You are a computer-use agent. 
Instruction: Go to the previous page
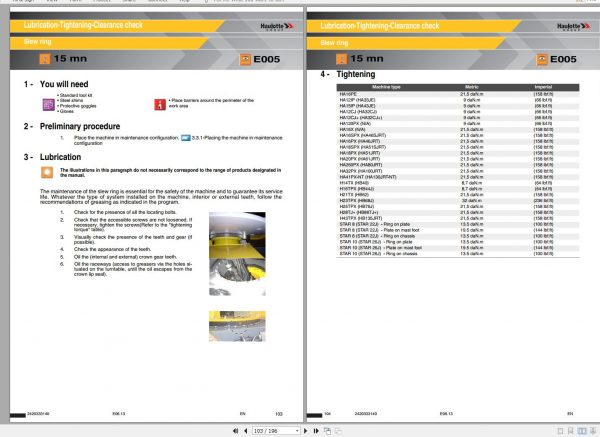[246, 431]
